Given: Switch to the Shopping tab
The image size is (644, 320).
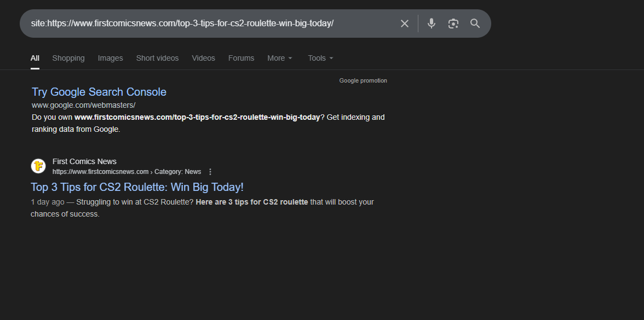Looking at the screenshot, I should click(68, 58).
